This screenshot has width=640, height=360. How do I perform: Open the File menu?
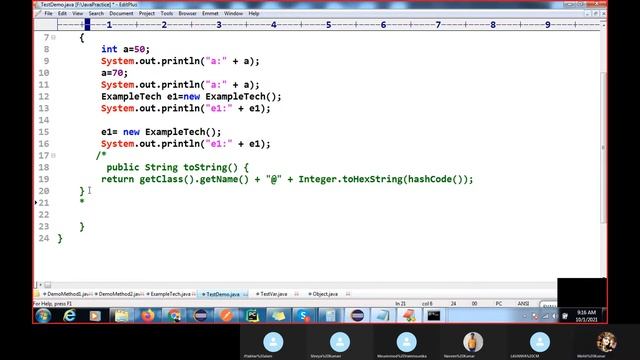point(48,13)
